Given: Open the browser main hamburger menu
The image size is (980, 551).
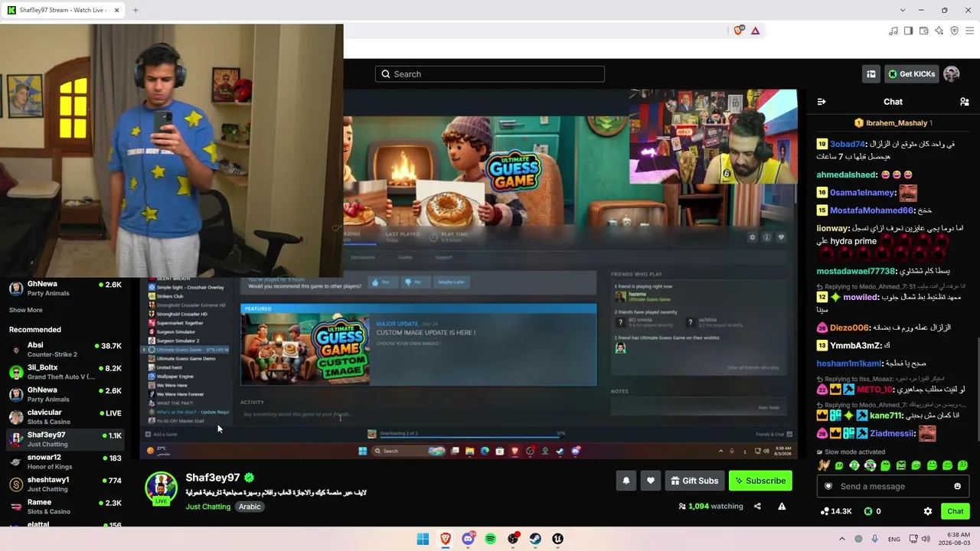Looking at the screenshot, I should click(969, 31).
